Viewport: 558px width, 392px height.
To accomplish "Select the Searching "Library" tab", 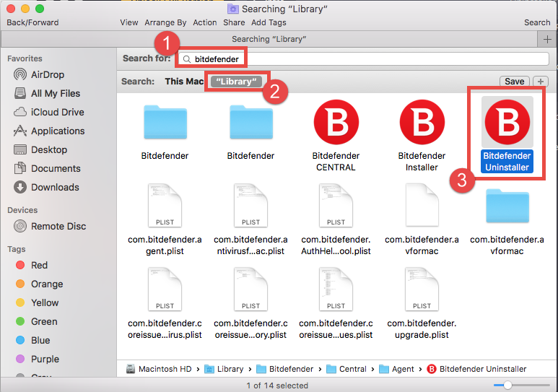I will click(x=269, y=39).
